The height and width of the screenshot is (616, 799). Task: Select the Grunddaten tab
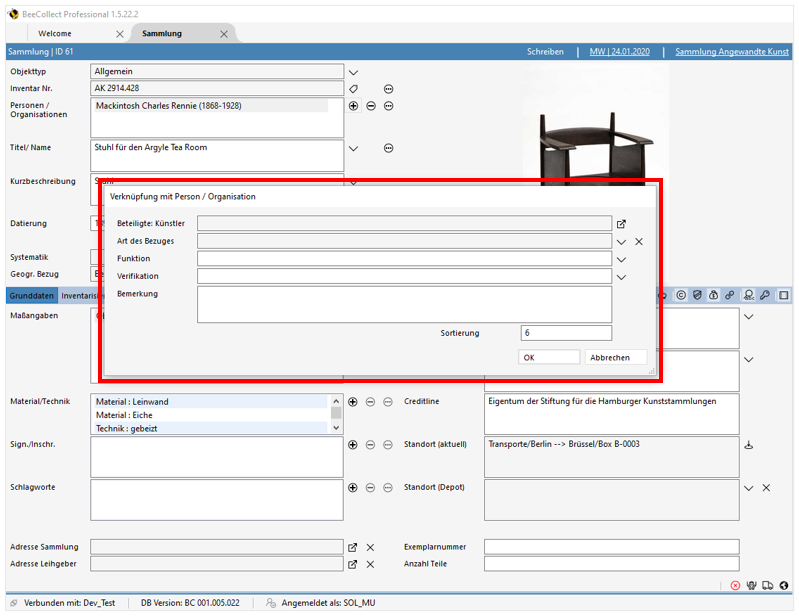point(31,296)
